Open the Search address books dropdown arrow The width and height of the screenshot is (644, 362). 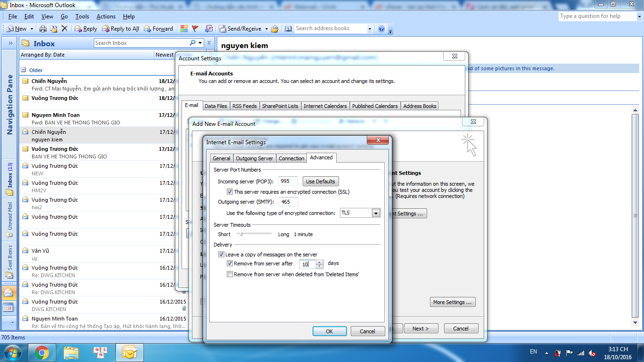click(x=370, y=29)
